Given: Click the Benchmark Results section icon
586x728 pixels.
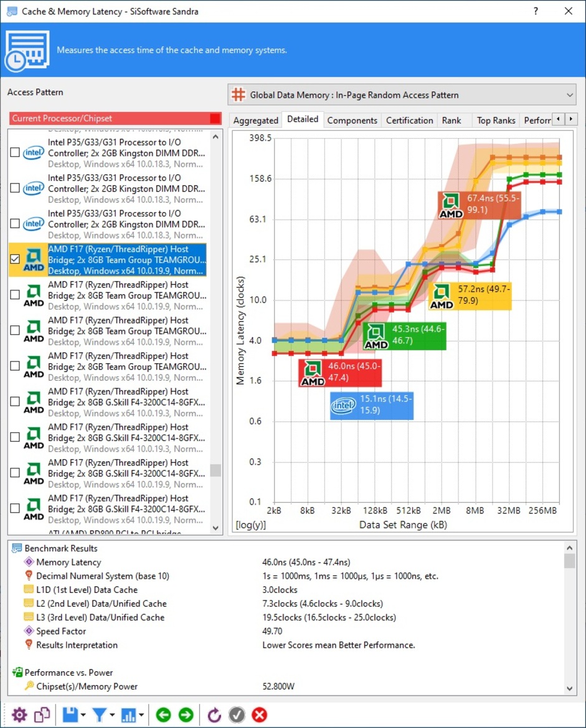Looking at the screenshot, I should tap(17, 548).
